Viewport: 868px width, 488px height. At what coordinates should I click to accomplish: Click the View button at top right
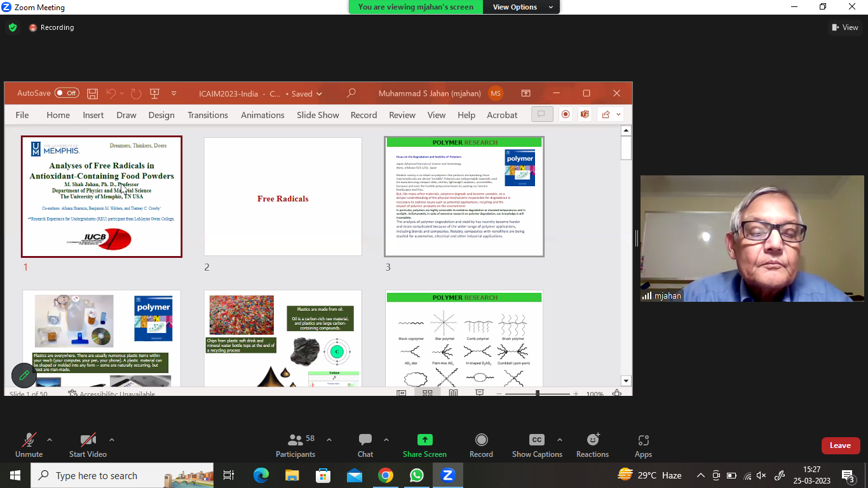845,27
